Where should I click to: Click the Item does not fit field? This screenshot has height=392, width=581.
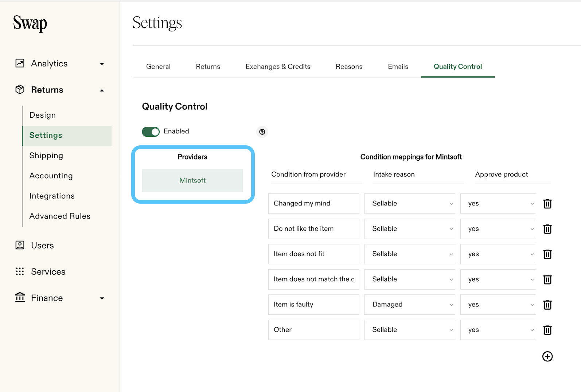tap(313, 254)
